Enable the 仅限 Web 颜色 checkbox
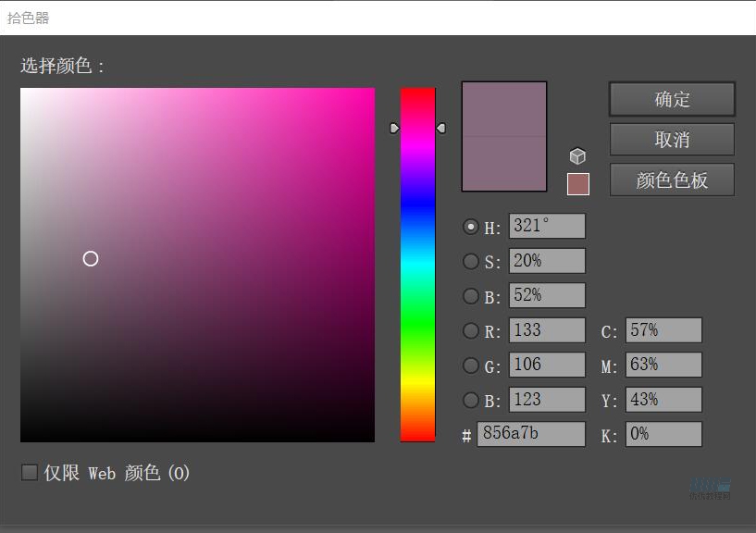This screenshot has width=756, height=533. click(30, 473)
